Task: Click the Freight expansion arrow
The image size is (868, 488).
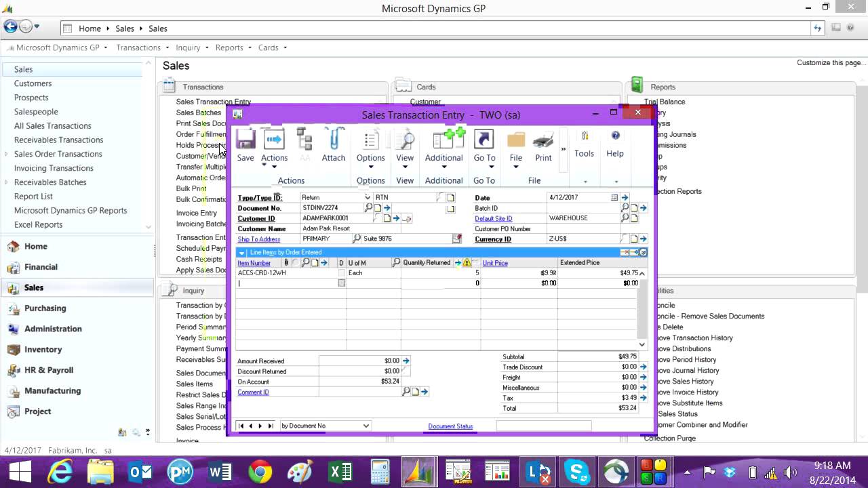Action: [x=643, y=378]
